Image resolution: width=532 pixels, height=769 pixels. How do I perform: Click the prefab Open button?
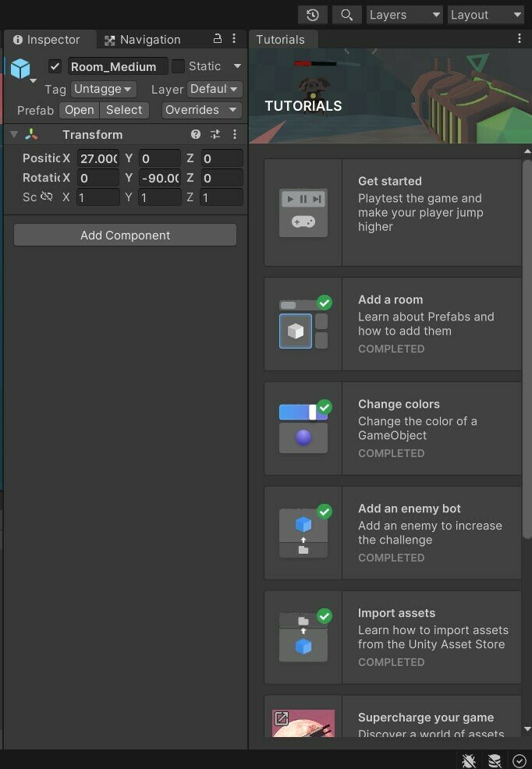[80, 110]
